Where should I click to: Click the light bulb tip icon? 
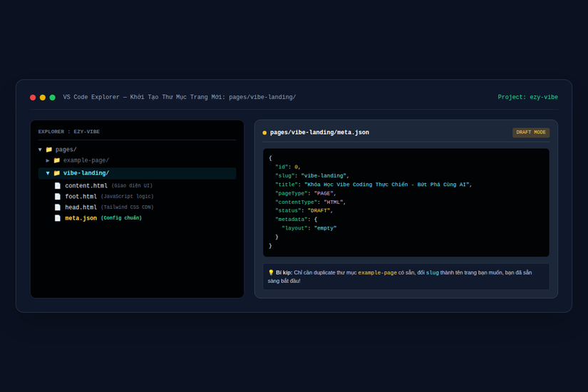coord(271,273)
